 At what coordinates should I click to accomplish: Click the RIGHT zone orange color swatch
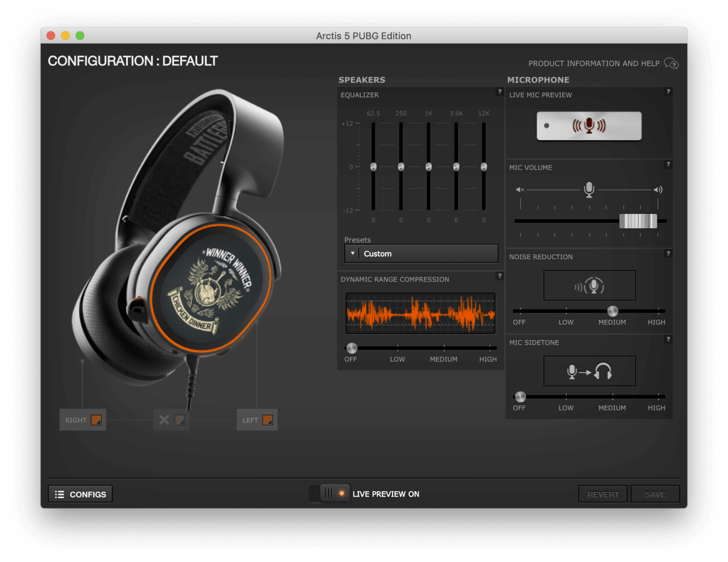(x=96, y=420)
